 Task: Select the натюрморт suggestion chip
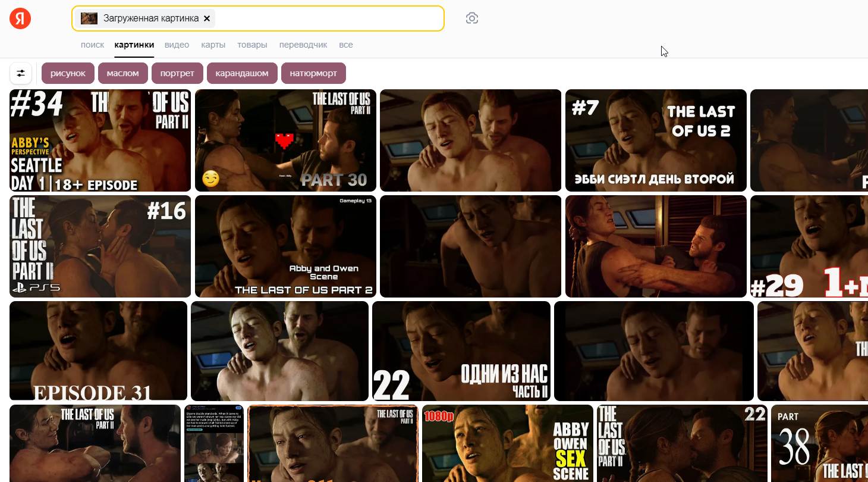point(313,73)
